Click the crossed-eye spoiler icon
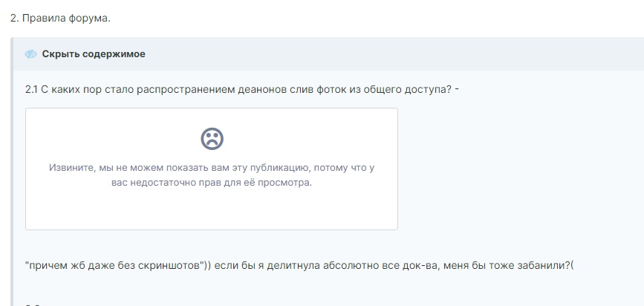644x306 pixels. 30,54
